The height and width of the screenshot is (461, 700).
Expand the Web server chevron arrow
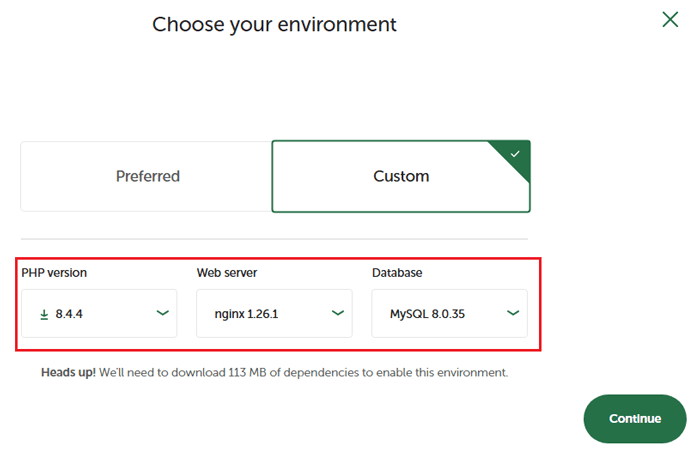[x=338, y=313]
